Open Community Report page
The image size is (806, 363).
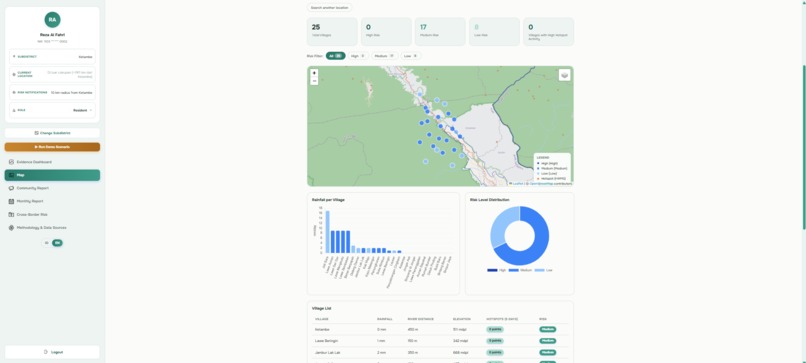52,188
